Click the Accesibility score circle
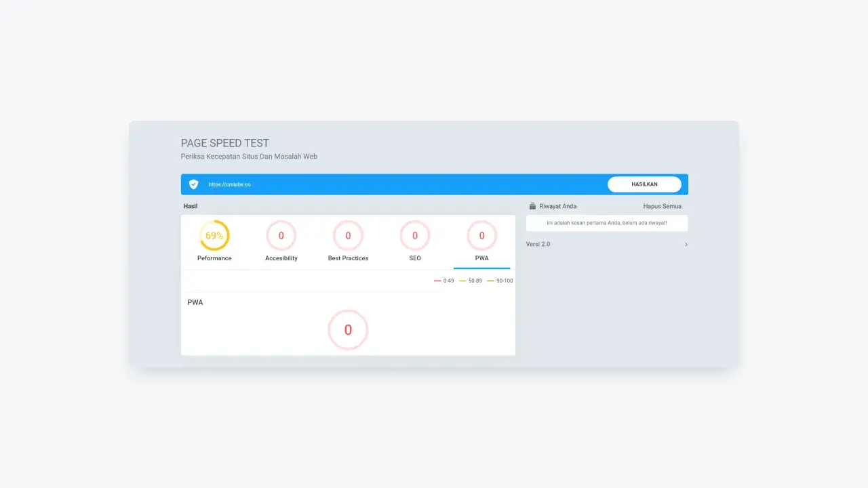868x488 pixels. (281, 236)
